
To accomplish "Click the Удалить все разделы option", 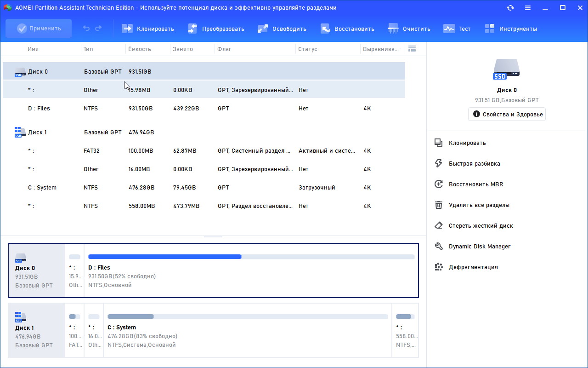I will [479, 205].
